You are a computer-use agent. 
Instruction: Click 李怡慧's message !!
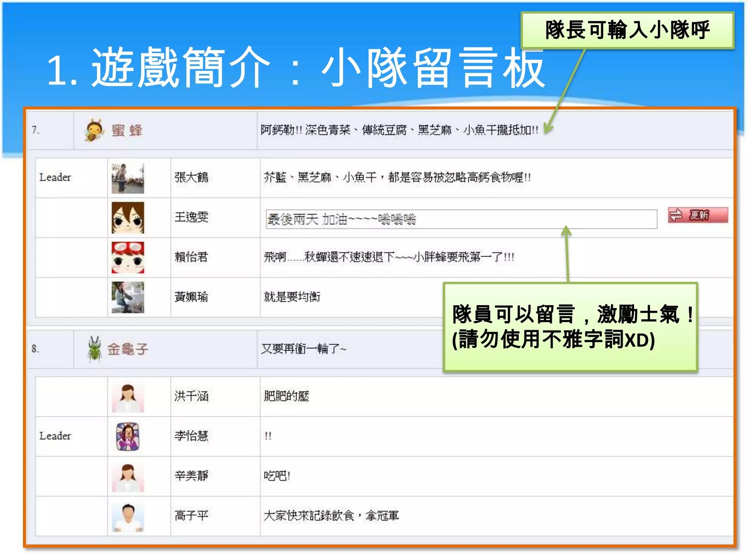coord(268,436)
